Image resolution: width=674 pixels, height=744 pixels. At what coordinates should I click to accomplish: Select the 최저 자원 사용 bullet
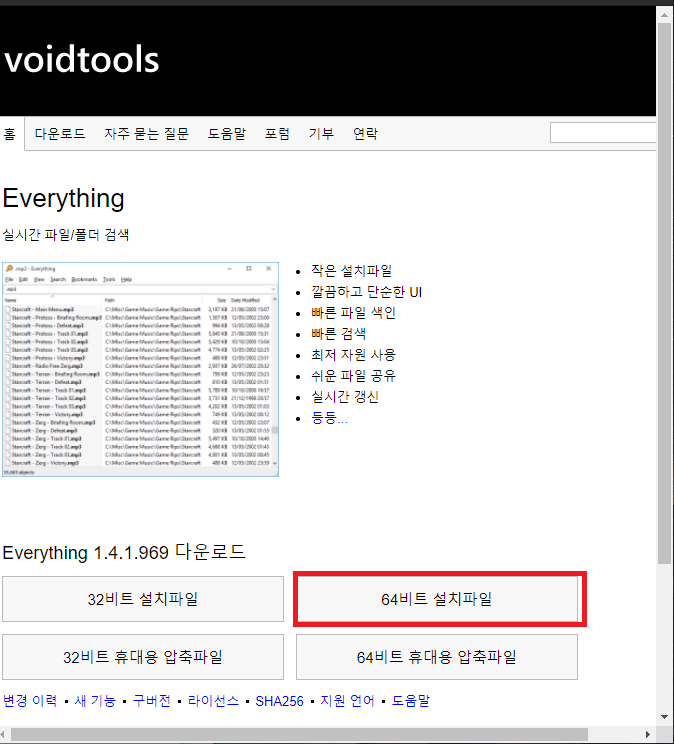353,355
